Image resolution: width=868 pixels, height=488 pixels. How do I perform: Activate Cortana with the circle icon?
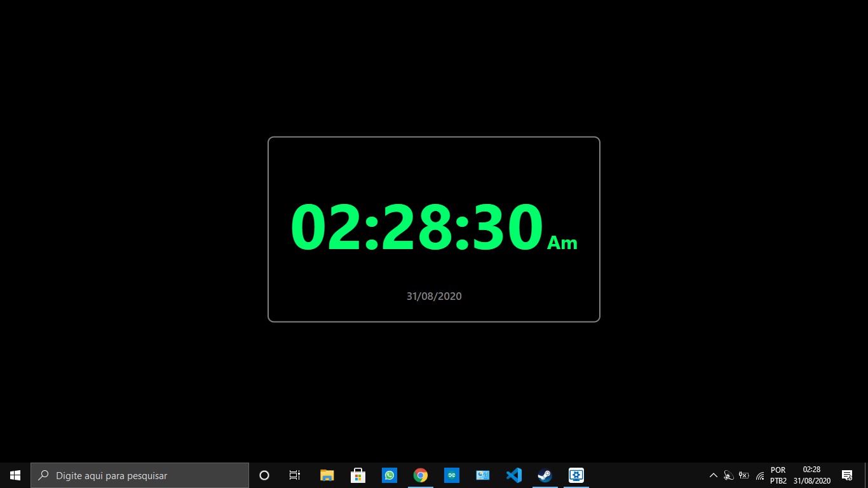(x=264, y=475)
